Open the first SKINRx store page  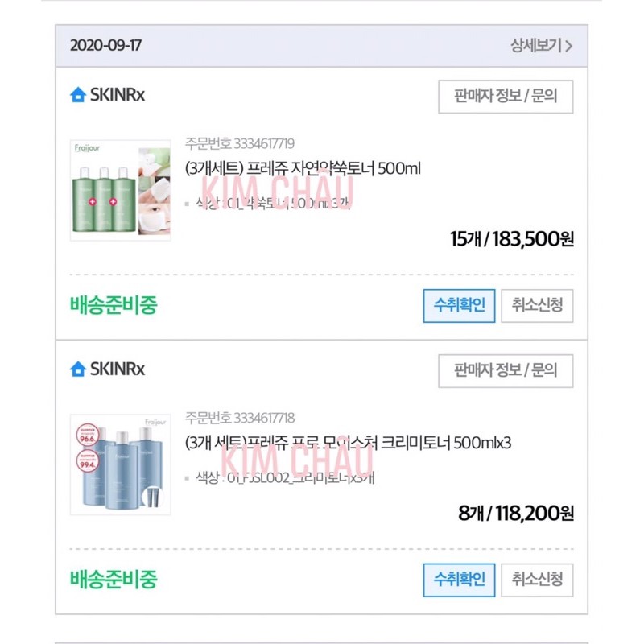(x=117, y=96)
